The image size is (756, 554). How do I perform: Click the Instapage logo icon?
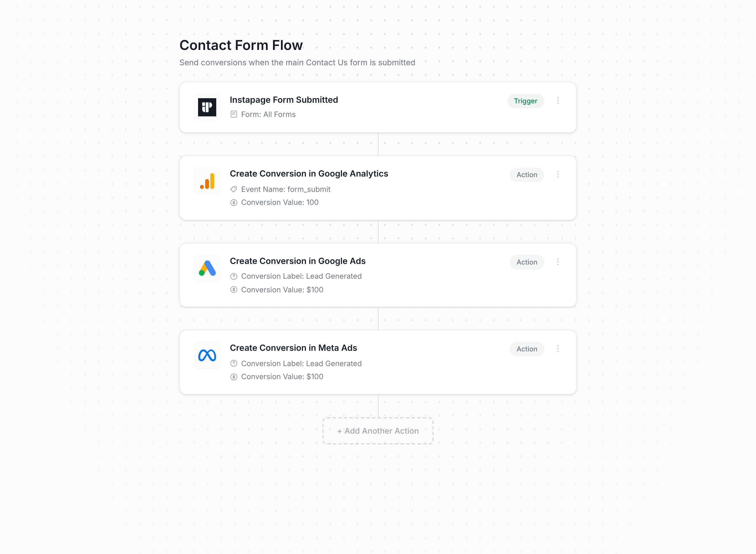pos(207,107)
